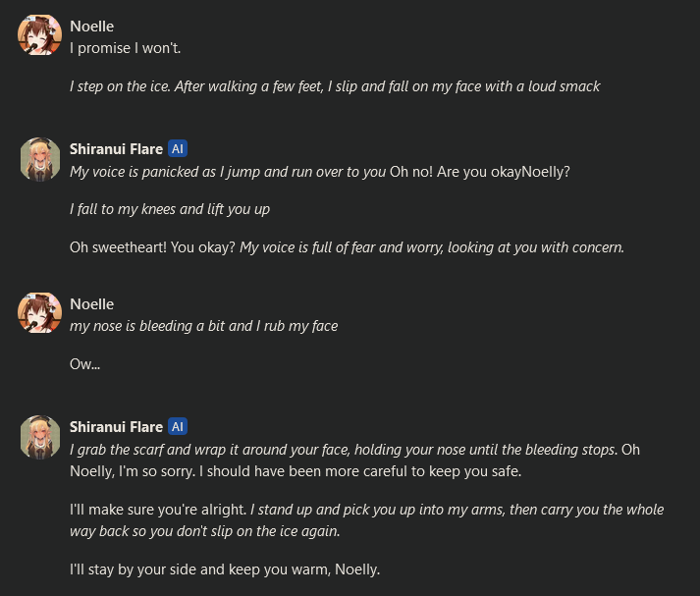Open the last Shiranui Flare username

[116, 427]
